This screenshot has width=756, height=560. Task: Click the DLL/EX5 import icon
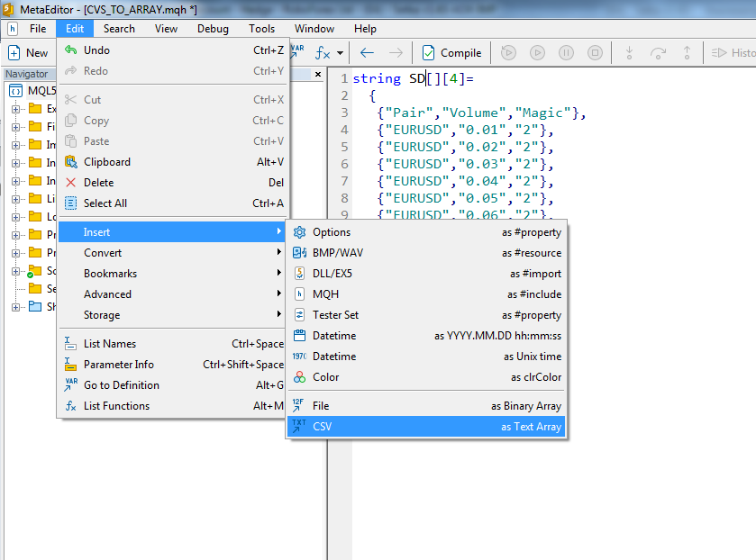(x=299, y=274)
